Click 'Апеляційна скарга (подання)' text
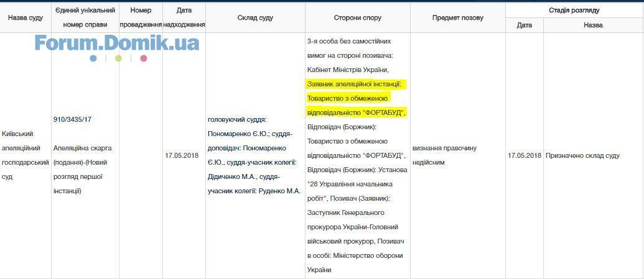644x279 pixels. click(83, 155)
